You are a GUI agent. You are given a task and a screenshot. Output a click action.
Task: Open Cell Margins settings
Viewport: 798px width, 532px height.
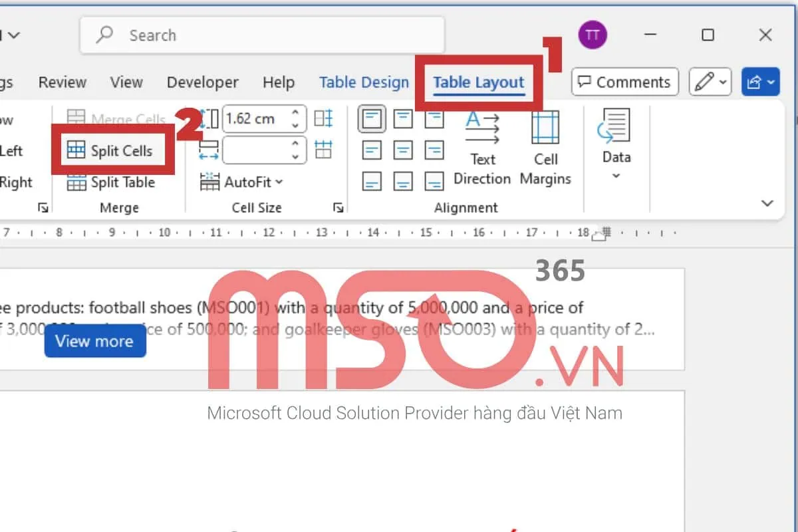tap(545, 148)
